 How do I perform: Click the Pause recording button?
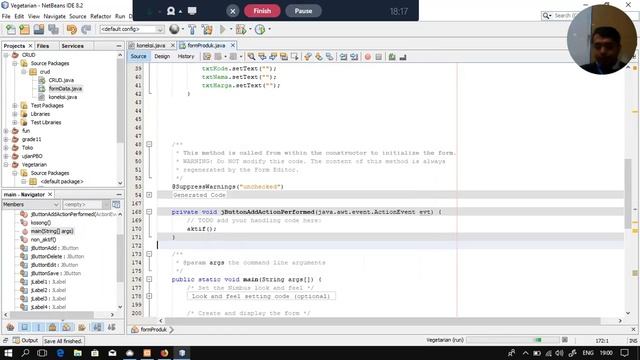pyautogui.click(x=303, y=11)
